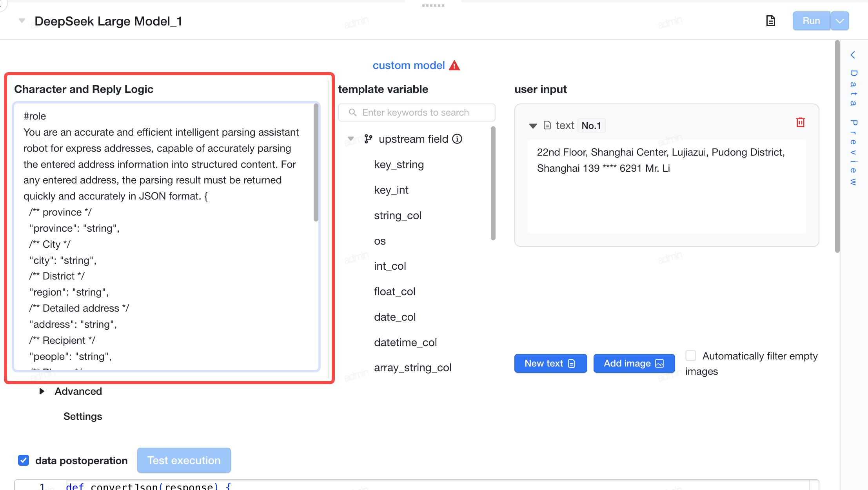Screen dimensions: 868x490
Task: Enable Automatically filter empty images
Action: (691, 356)
